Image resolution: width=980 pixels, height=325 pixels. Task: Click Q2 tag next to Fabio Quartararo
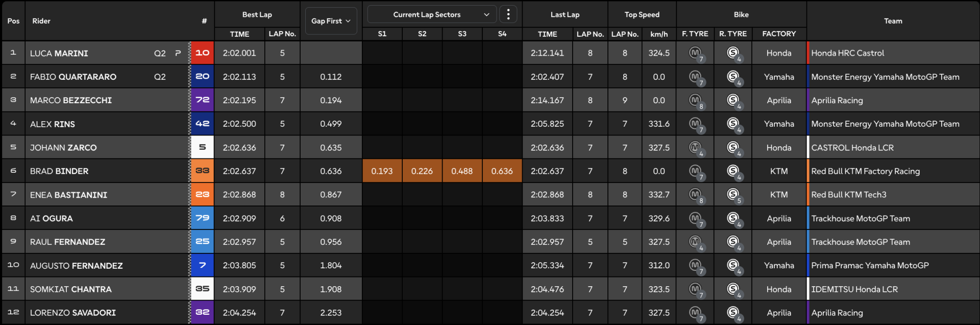(x=160, y=77)
